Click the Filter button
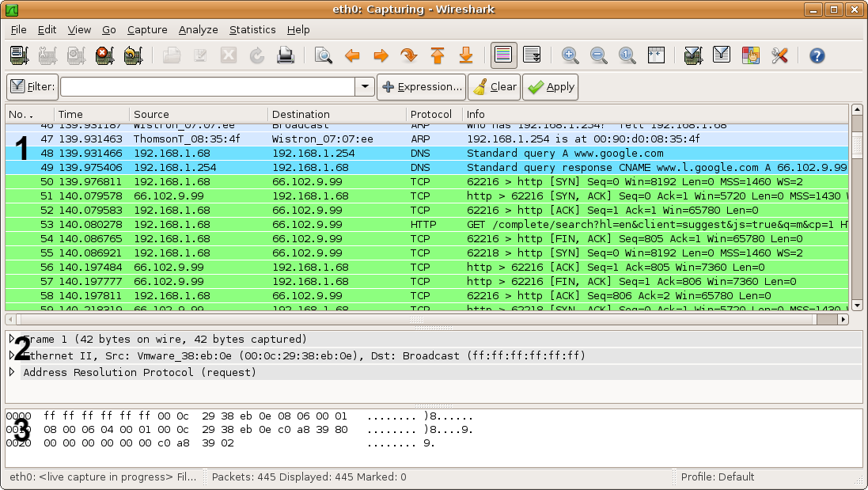 [x=32, y=87]
